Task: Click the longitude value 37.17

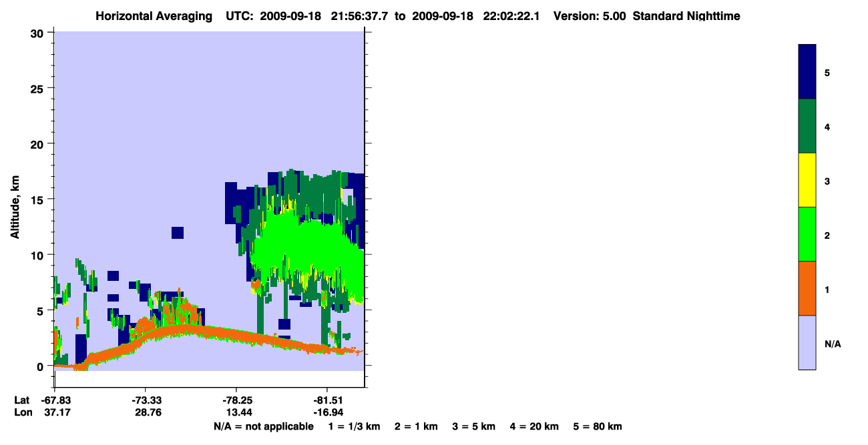Action: [x=57, y=413]
